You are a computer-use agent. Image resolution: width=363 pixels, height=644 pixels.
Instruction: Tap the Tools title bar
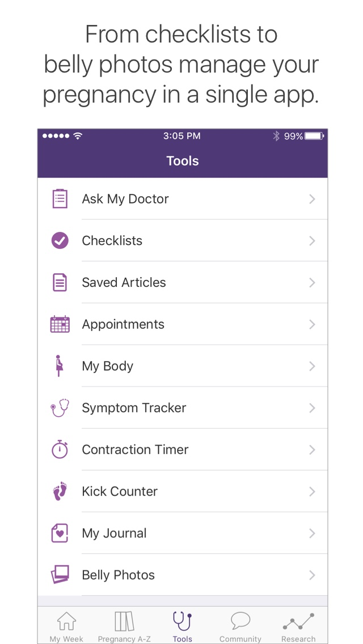point(182,161)
